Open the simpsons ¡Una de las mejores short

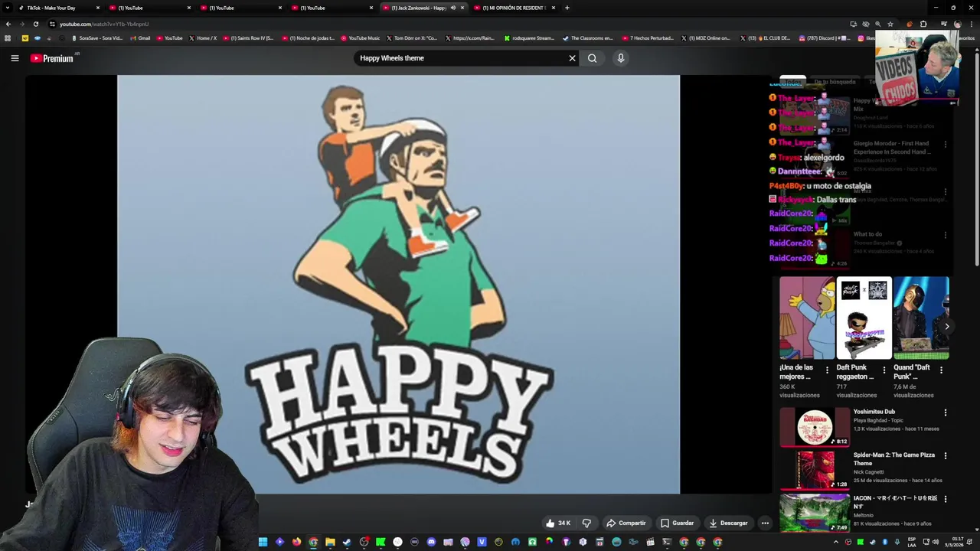[x=807, y=318]
